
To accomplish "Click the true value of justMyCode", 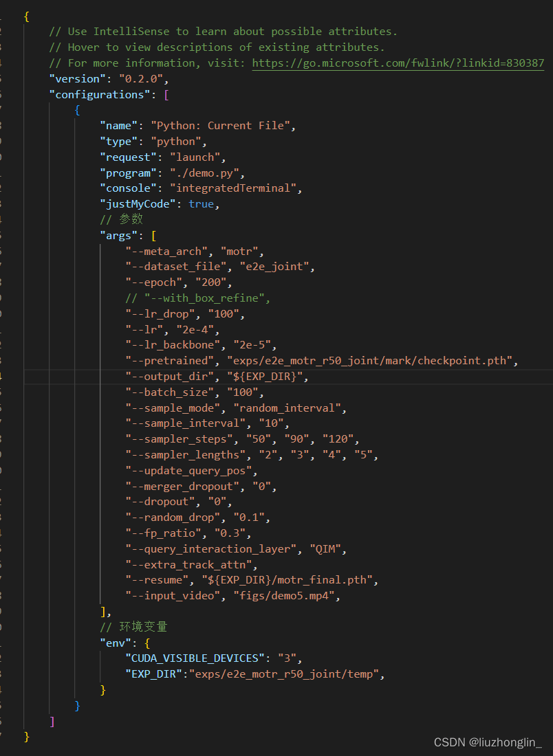I will 201,204.
